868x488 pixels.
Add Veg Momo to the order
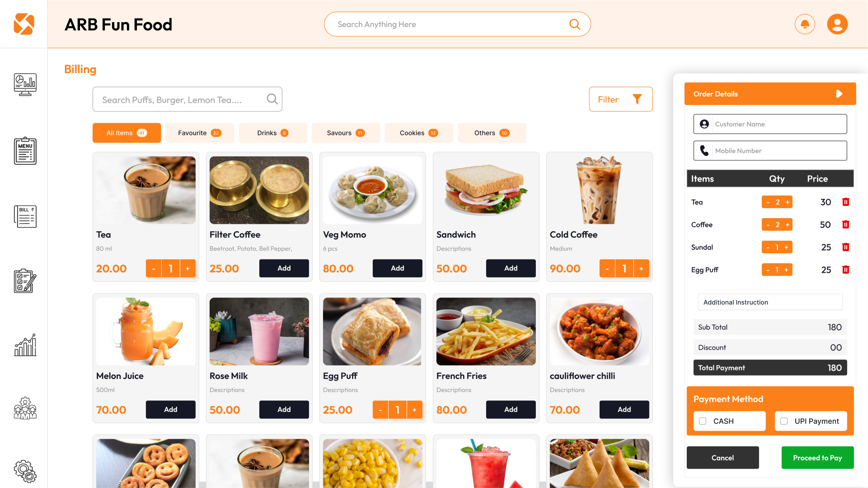pos(397,268)
